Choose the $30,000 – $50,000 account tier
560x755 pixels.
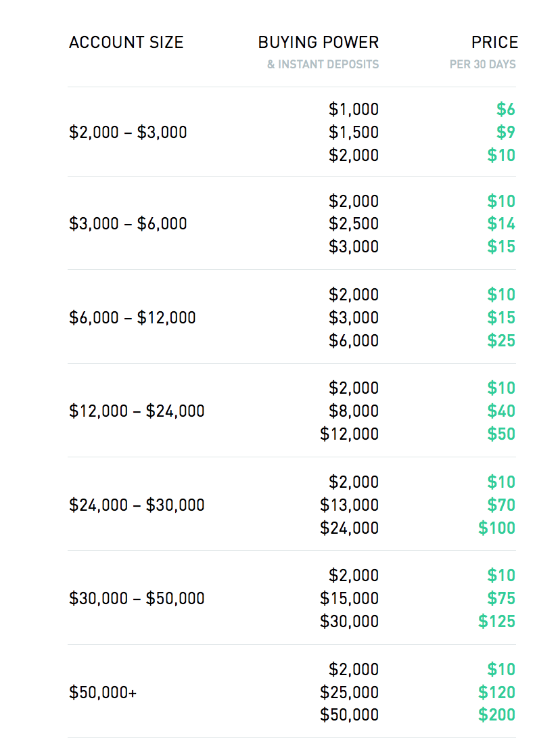[x=137, y=598]
